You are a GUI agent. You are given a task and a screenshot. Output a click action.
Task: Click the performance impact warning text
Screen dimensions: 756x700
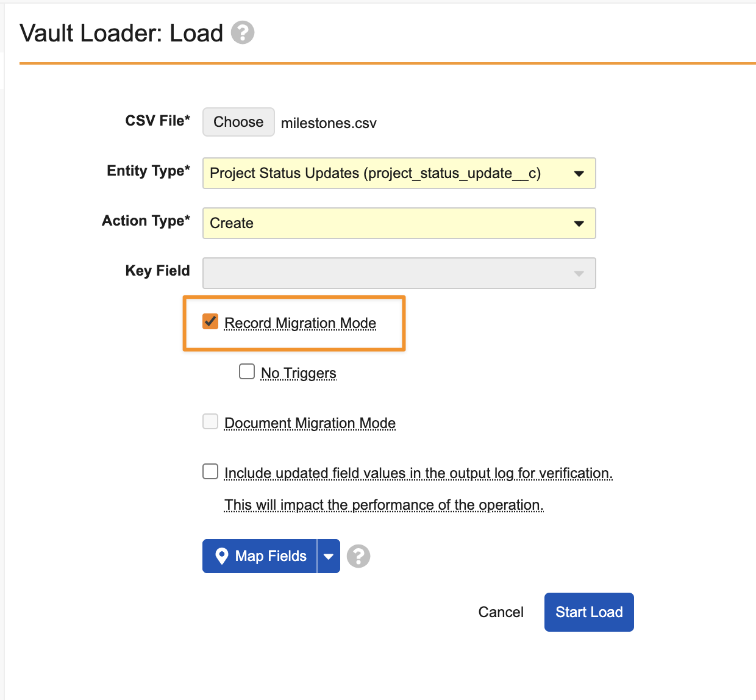pos(383,505)
